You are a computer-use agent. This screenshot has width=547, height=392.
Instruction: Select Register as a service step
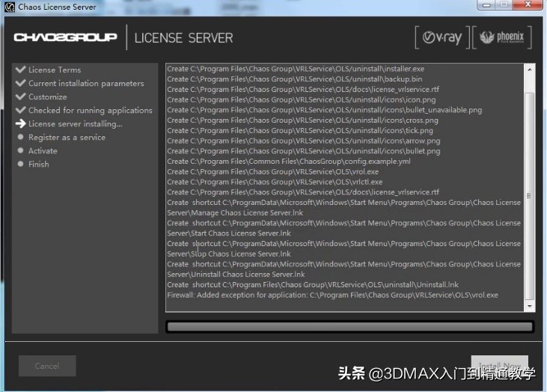[67, 138]
